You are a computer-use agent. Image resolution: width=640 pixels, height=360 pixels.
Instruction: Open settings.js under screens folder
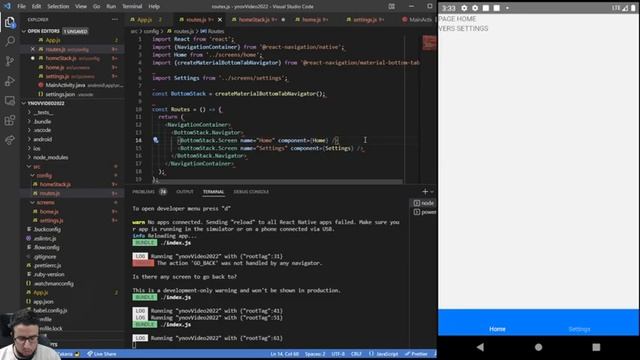tap(51, 220)
